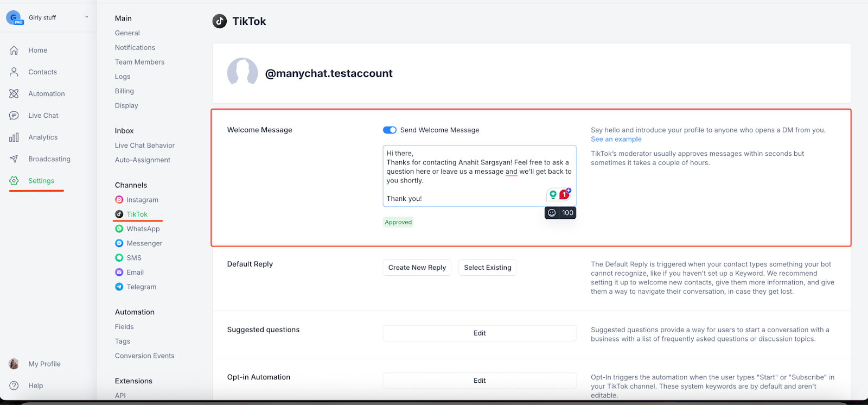Open Contacts via its person icon

[x=14, y=72]
